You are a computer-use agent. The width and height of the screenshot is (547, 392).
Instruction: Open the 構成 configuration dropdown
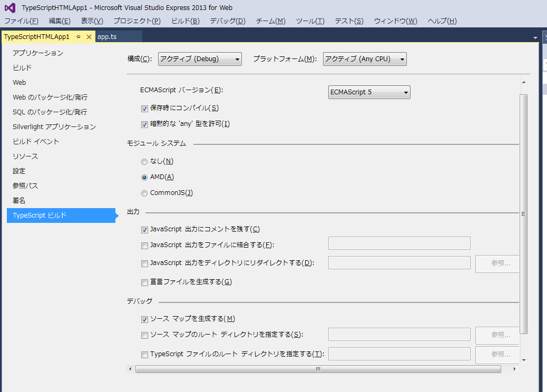200,59
